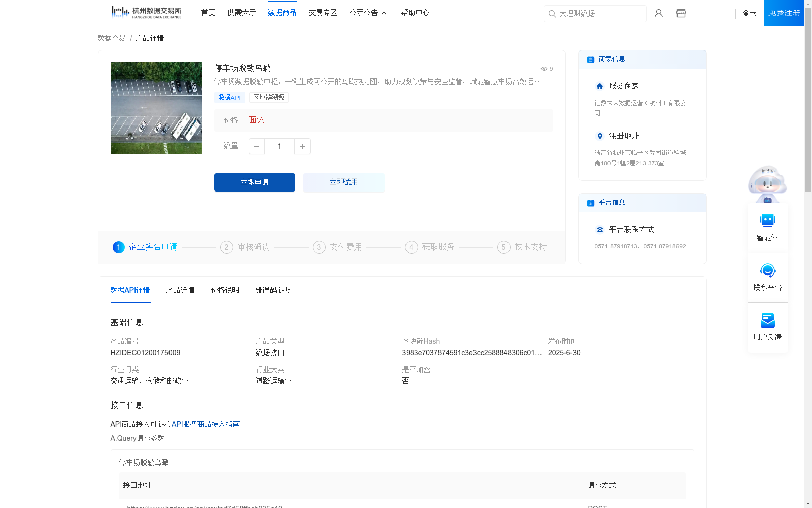Click the 服务商家 house icon

[600, 86]
